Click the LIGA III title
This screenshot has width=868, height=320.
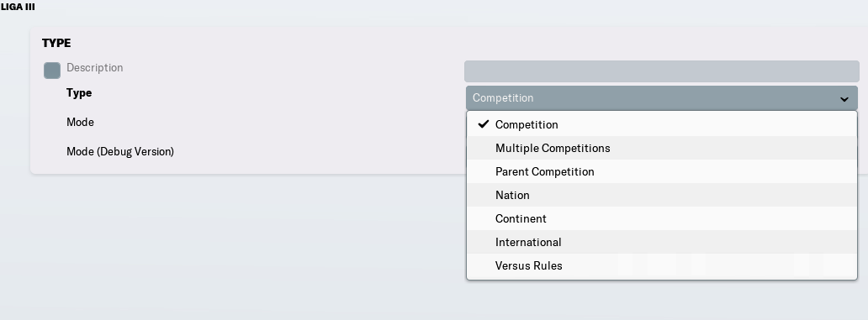tap(18, 8)
